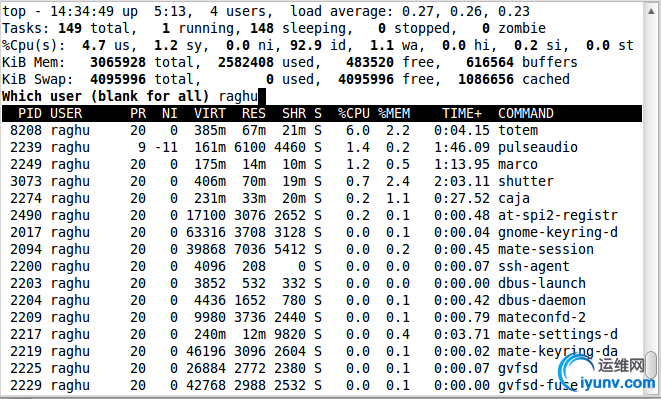
Task: Click pulseaudio's -11 nice value
Action: tap(166, 147)
